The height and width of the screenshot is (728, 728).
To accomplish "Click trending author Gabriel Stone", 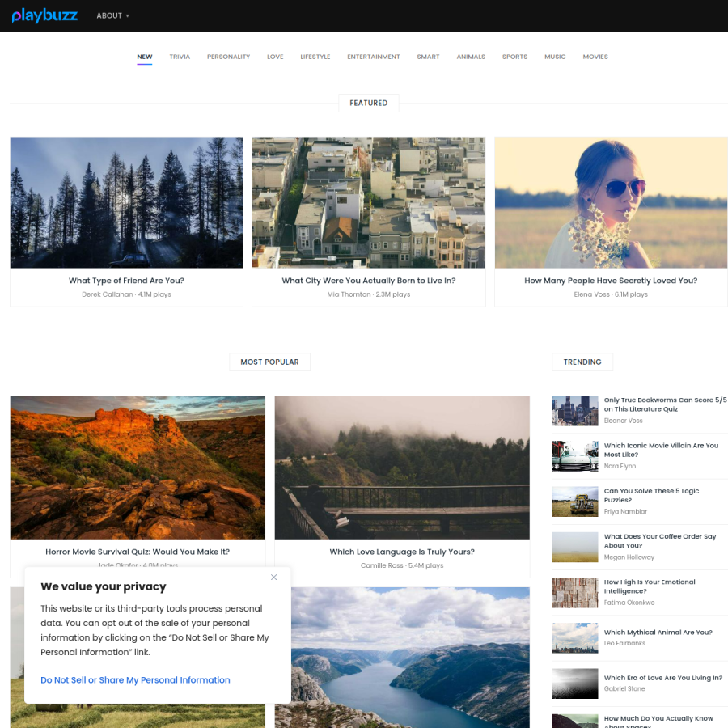I will [x=624, y=689].
